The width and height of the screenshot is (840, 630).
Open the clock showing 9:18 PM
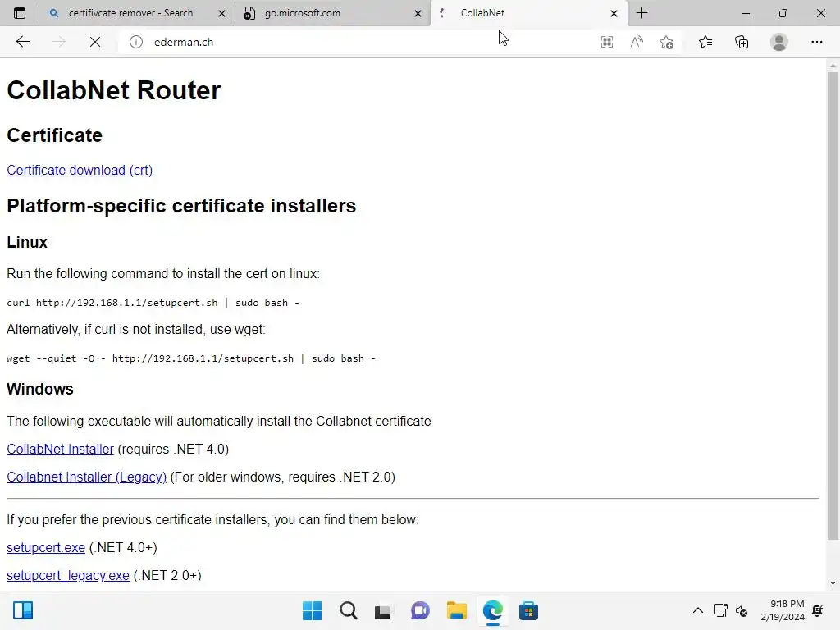point(782,610)
